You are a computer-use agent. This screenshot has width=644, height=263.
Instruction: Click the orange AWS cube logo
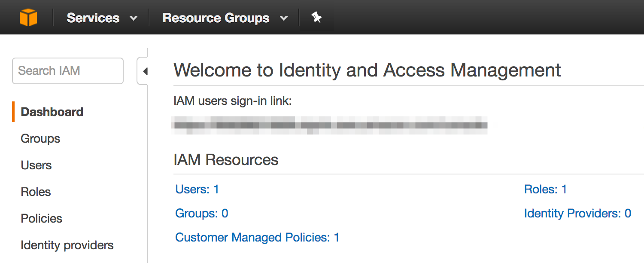tap(28, 18)
